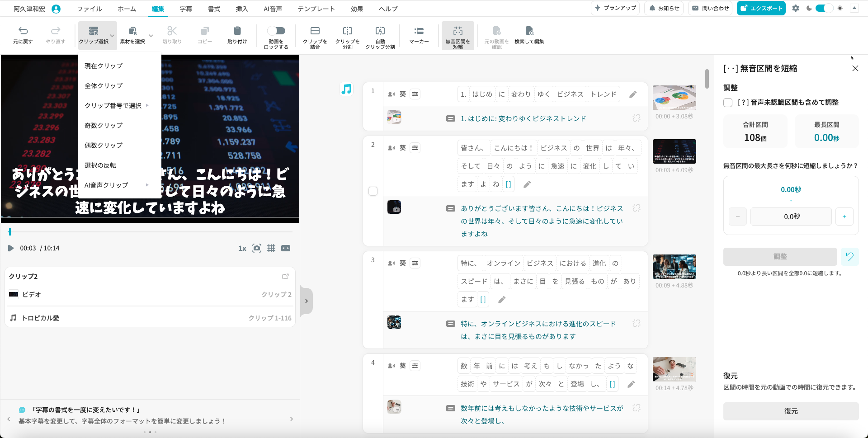The image size is (868, 438).
Task: Open the 字幕 menu
Action: [186, 9]
